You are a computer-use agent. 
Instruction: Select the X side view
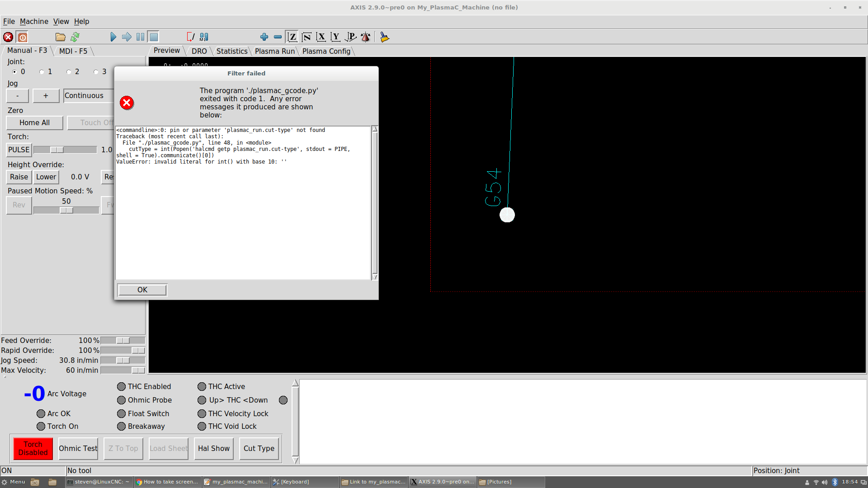pyautogui.click(x=321, y=37)
